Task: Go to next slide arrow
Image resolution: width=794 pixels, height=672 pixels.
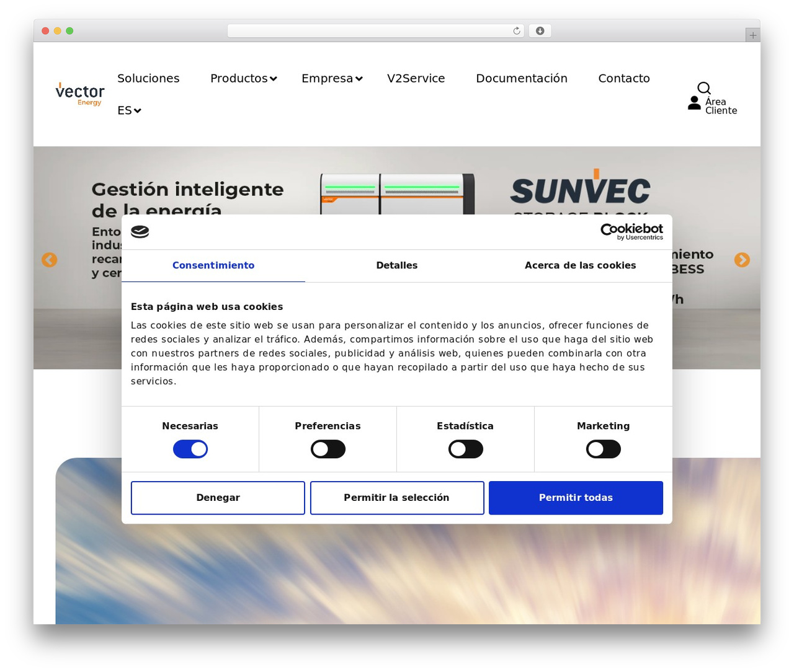Action: coord(742,260)
